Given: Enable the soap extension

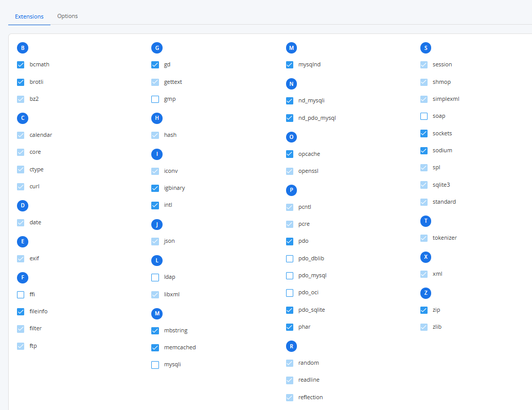Looking at the screenshot, I should [424, 116].
